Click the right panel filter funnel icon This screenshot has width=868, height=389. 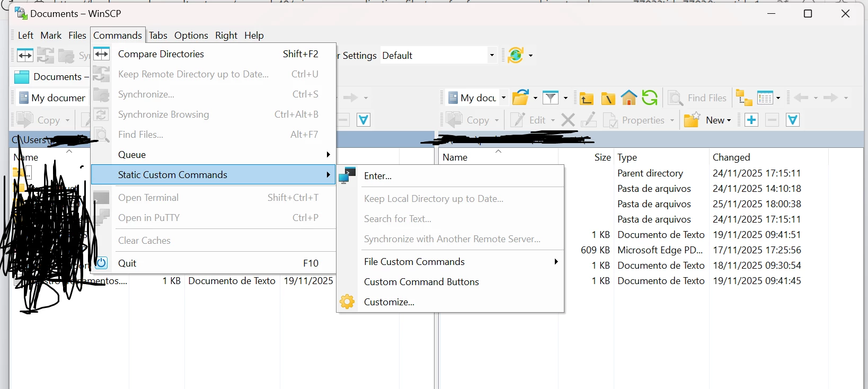coord(551,98)
